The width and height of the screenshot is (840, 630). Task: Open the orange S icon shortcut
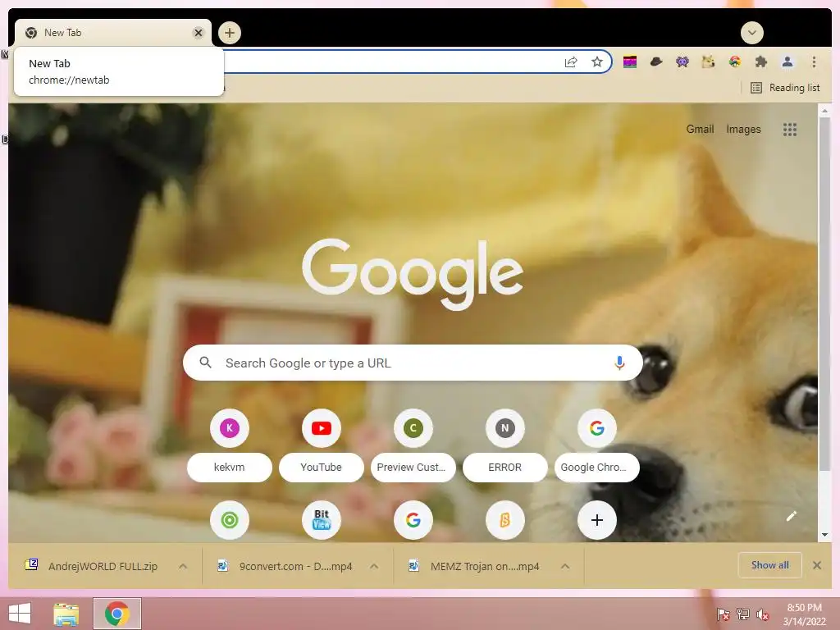[x=504, y=519]
